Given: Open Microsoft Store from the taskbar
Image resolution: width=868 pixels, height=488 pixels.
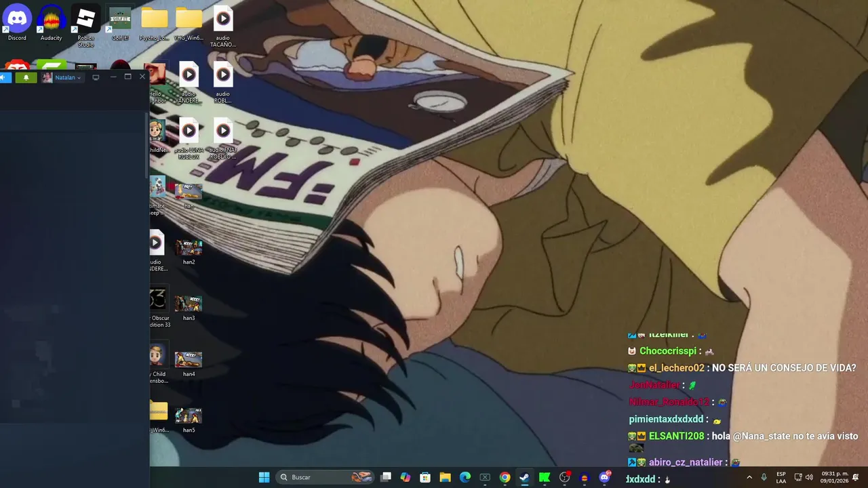Looking at the screenshot, I should click(425, 477).
